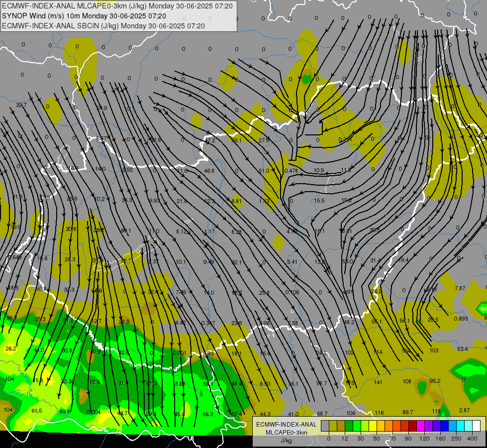Click the SBCIN header line

point(103,26)
